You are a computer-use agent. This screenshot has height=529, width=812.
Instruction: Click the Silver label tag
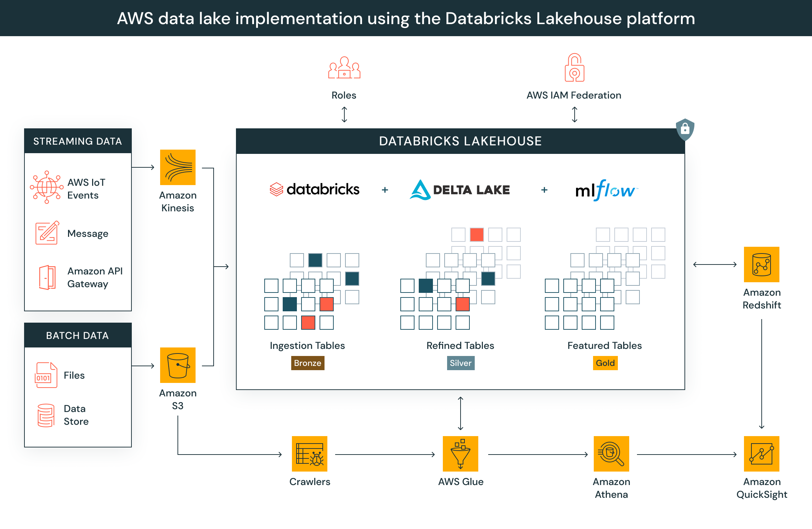461,363
